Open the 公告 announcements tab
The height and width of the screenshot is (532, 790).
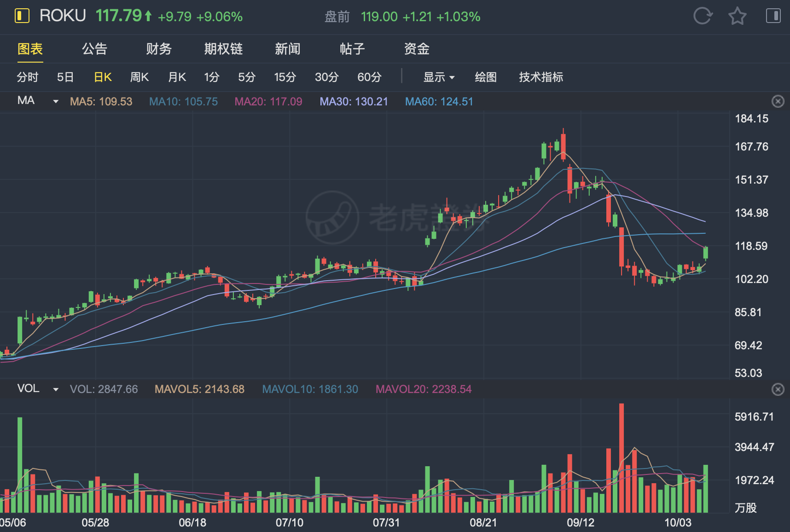pyautogui.click(x=95, y=49)
